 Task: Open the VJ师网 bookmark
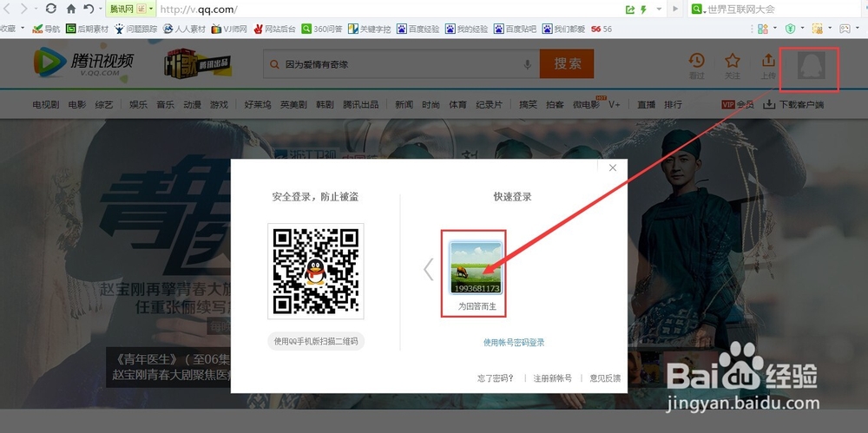point(230,29)
